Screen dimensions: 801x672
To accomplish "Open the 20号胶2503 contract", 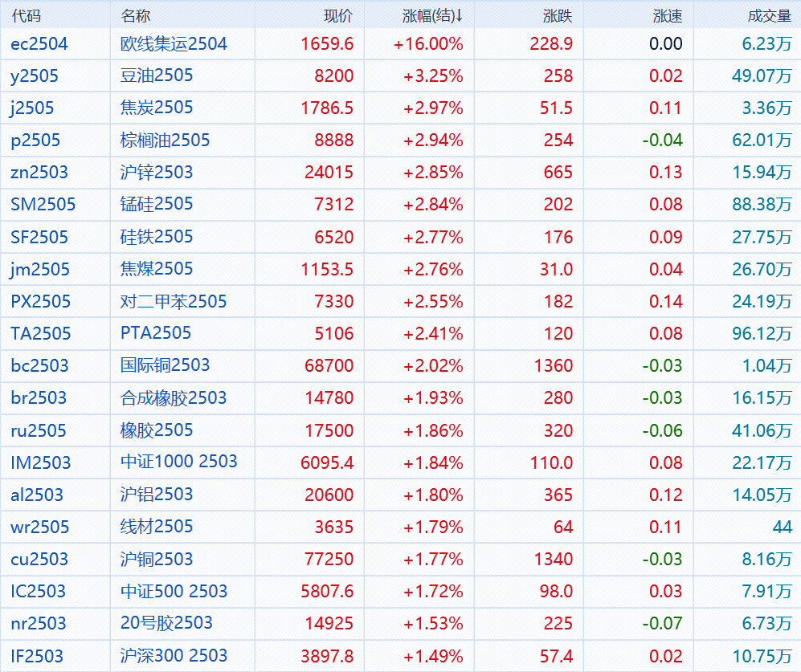I will (166, 624).
